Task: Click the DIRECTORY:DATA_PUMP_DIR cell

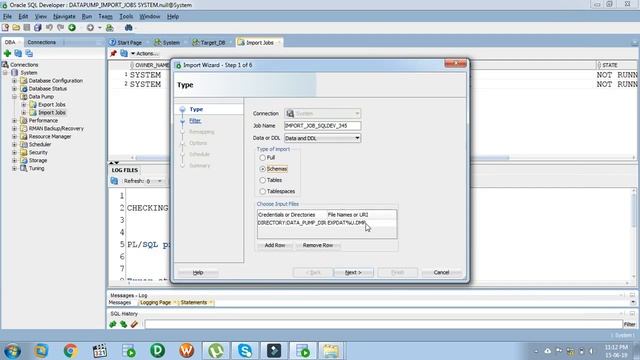Action: [x=292, y=223]
